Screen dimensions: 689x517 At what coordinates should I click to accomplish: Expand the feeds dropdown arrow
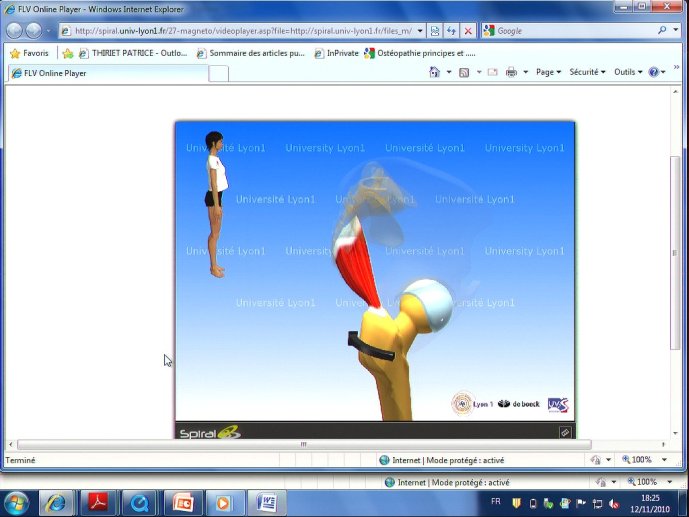tap(479, 72)
